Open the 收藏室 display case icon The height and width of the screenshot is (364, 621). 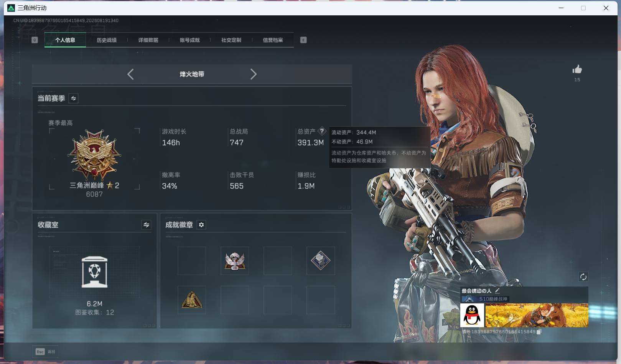click(95, 272)
